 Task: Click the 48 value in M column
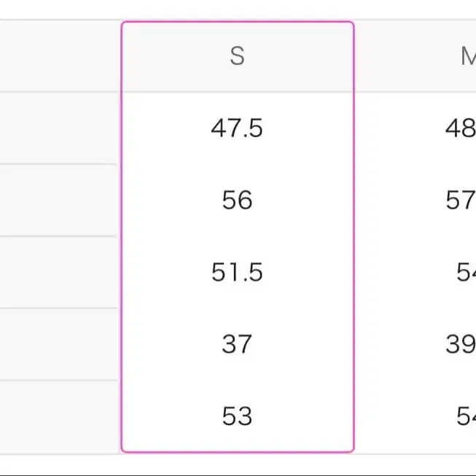coord(461,128)
